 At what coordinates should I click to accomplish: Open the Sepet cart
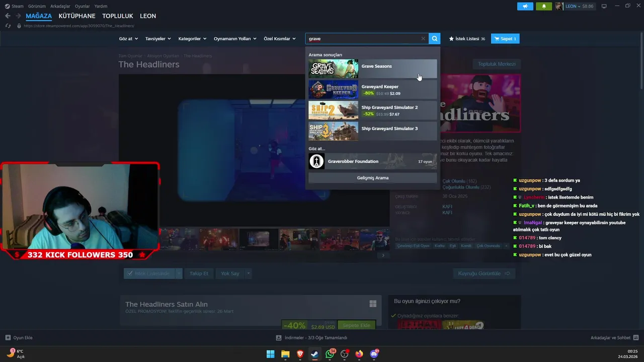506,39
